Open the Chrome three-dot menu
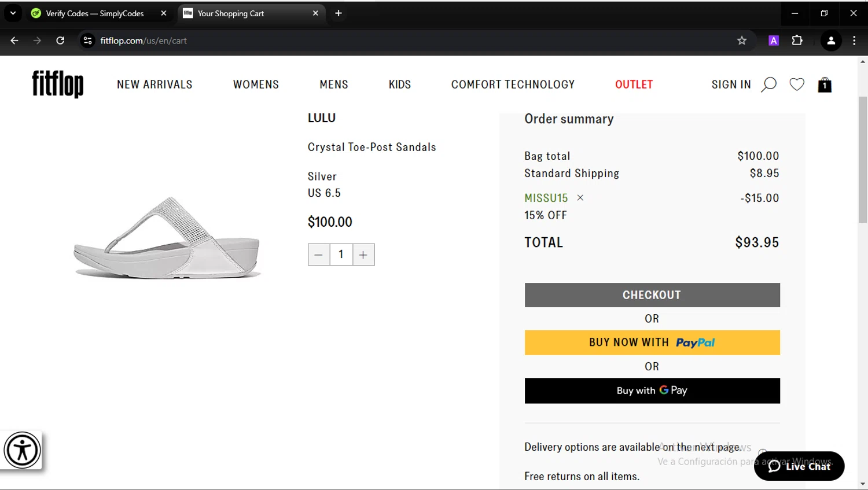 coord(854,40)
